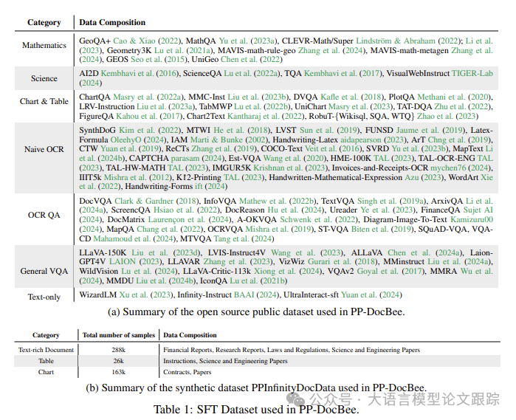
Task: Open Masry et al. (2022a) ChartQA citation
Action: (148, 97)
